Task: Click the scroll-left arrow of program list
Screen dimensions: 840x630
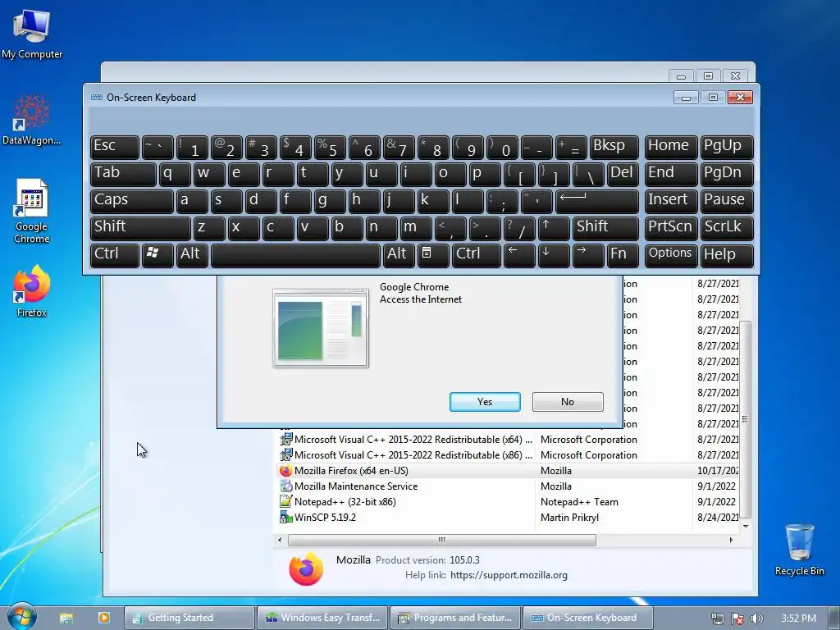Action: click(x=280, y=540)
